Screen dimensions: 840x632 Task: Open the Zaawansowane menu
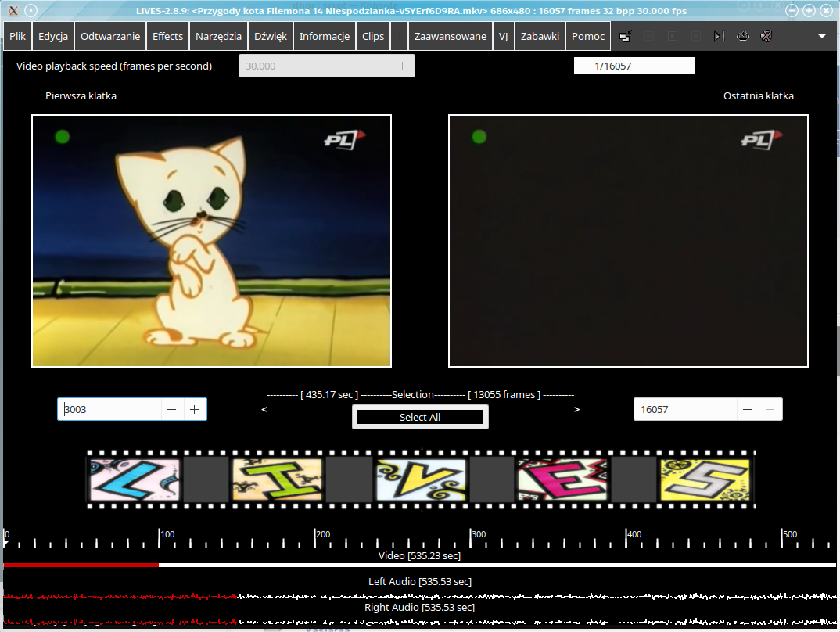click(x=451, y=36)
